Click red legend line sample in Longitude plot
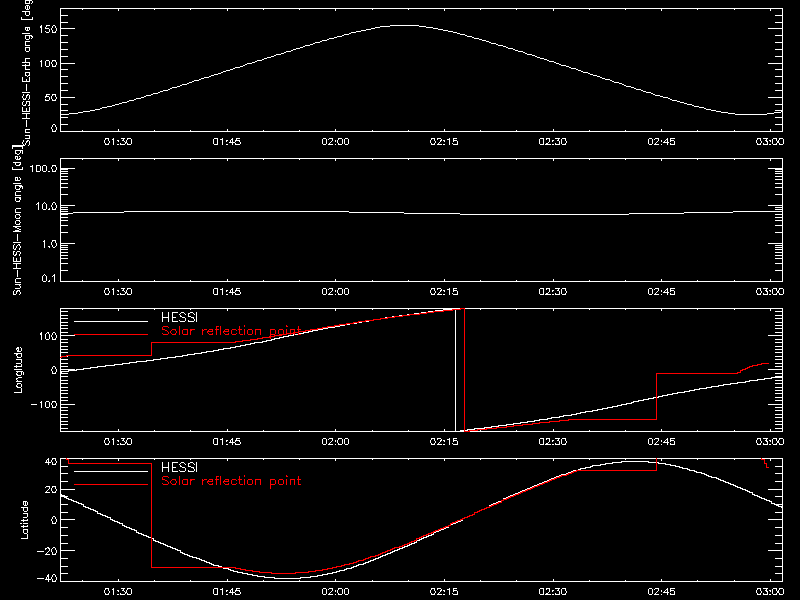The height and width of the screenshot is (600, 800). click(x=111, y=335)
